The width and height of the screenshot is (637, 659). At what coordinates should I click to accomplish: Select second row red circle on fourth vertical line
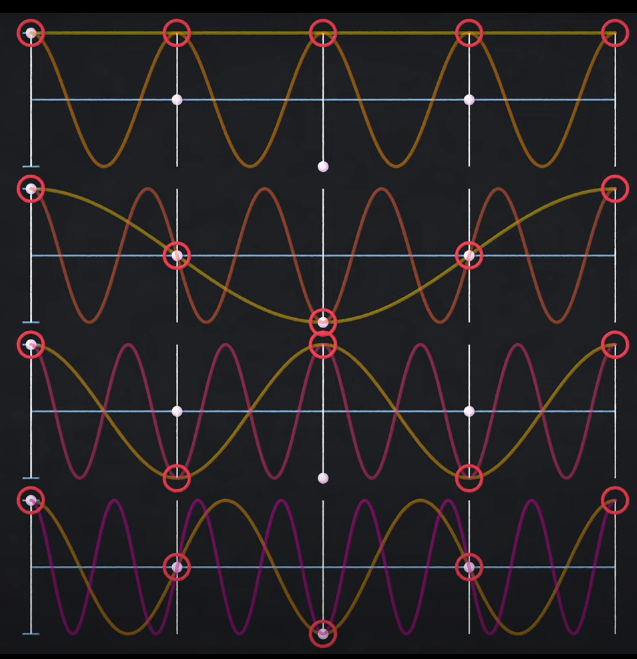click(x=469, y=255)
